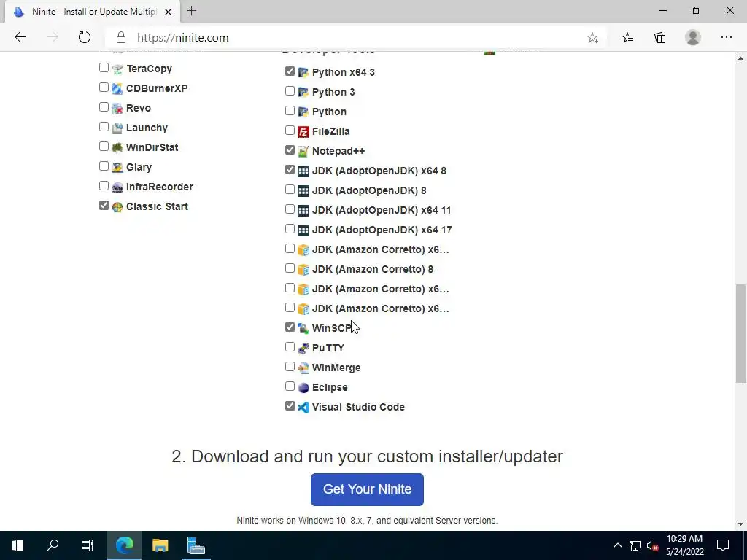This screenshot has height=560, width=747.
Task: Open the notification center icon
Action: (723, 545)
